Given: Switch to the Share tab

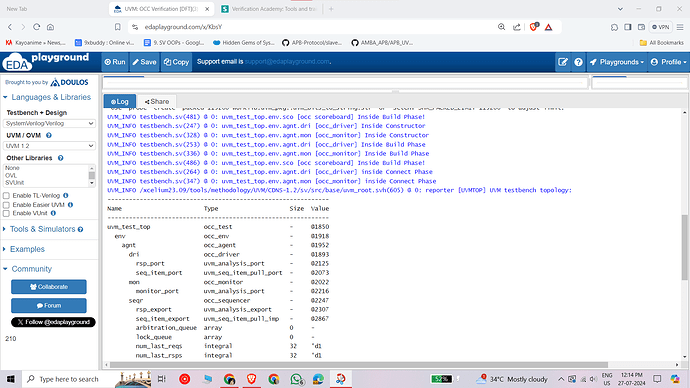Looking at the screenshot, I should [157, 101].
